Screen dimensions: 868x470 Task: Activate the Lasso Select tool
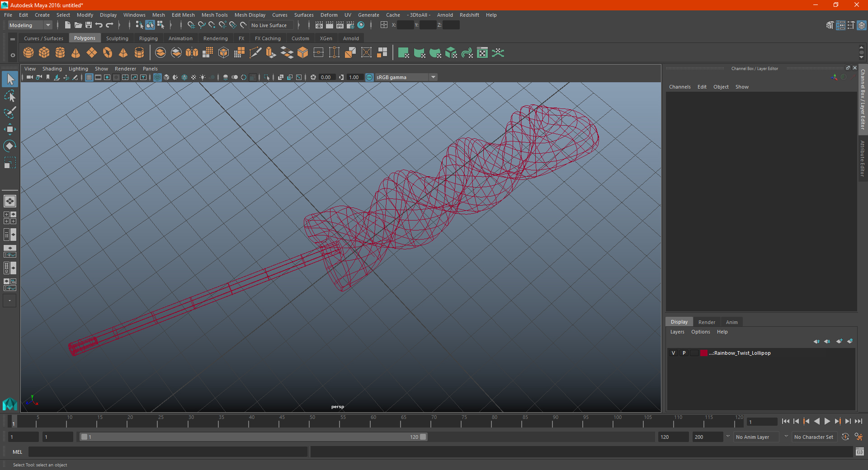tap(10, 96)
